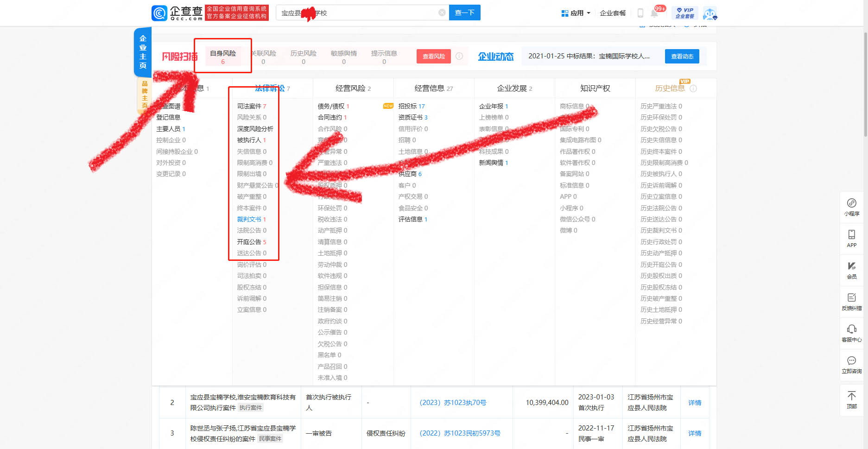Open the 知识产权 category menu
868x449 pixels.
(x=595, y=88)
